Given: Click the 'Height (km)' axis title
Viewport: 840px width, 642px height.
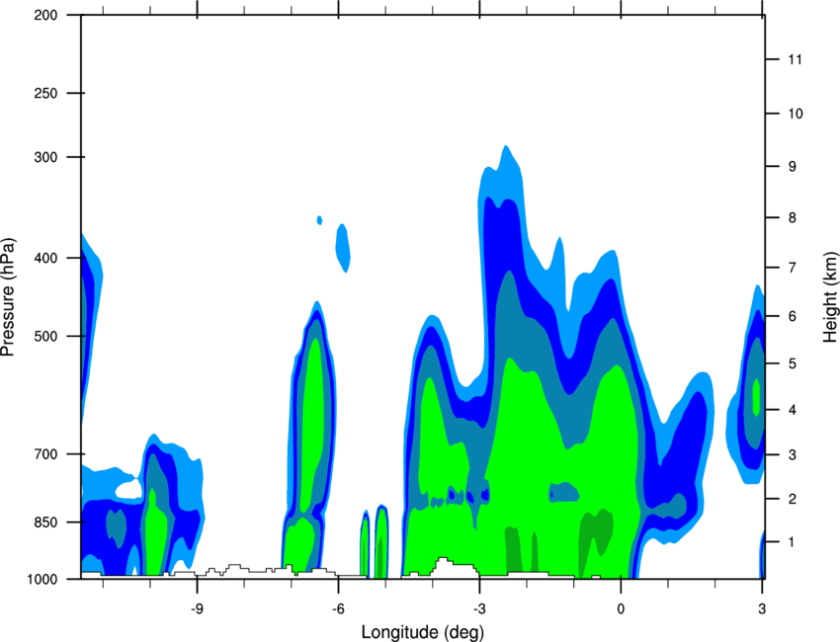Looking at the screenshot, I should tap(830, 296).
